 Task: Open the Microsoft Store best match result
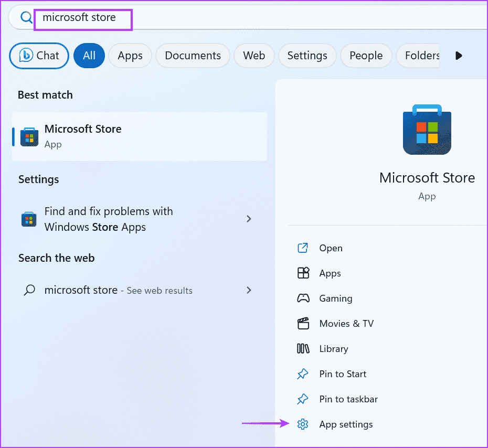(140, 136)
